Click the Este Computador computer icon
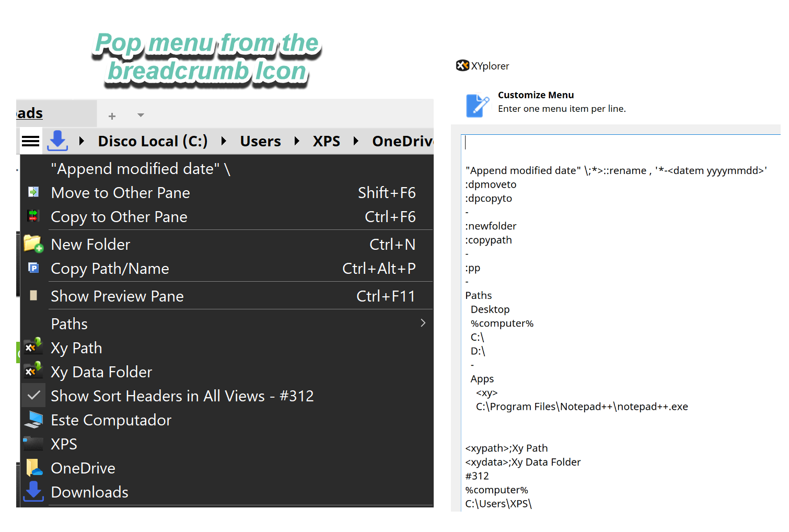The height and width of the screenshot is (532, 789). coord(33,419)
